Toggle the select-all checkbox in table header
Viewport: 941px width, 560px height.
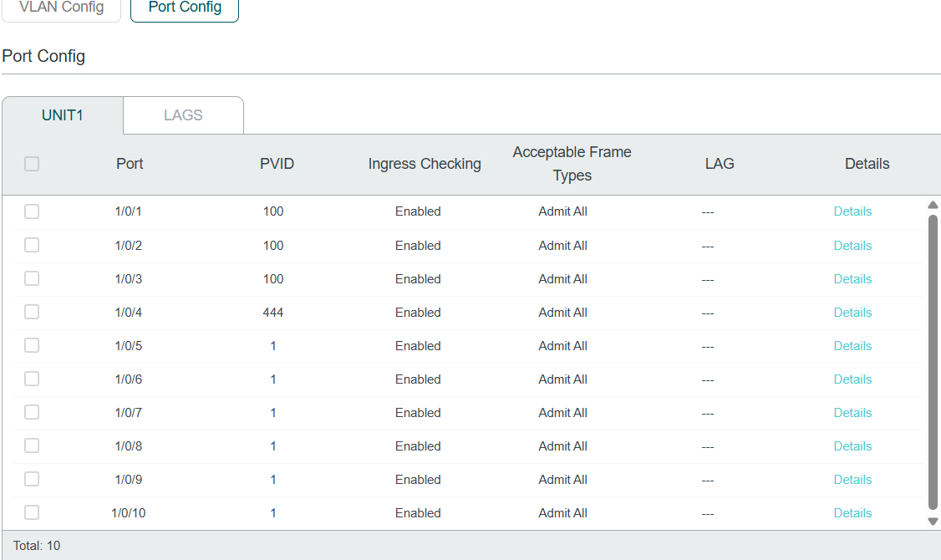(32, 164)
